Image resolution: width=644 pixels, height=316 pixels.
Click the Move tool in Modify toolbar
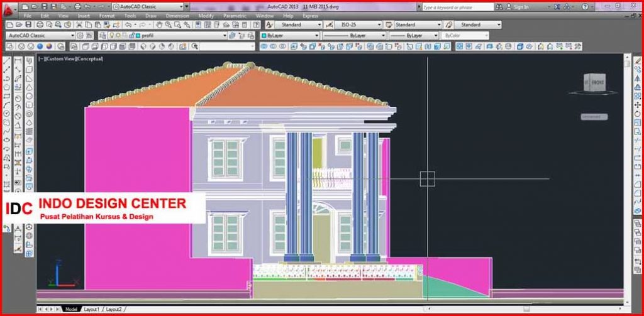pos(638,105)
